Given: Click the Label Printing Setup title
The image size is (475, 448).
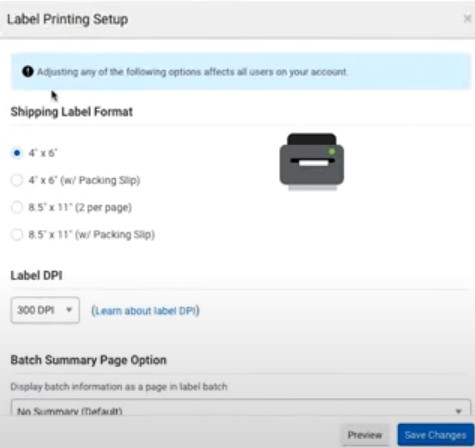Looking at the screenshot, I should [x=67, y=19].
